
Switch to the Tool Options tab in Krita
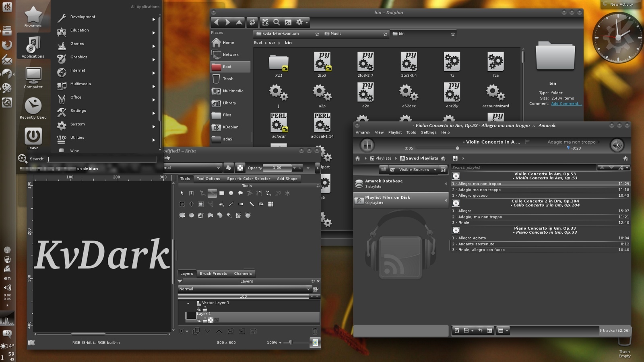tap(208, 179)
